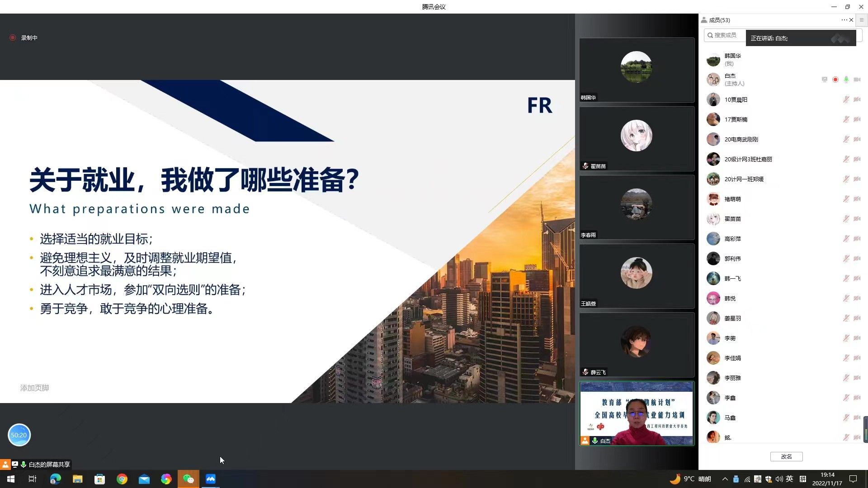The height and width of the screenshot is (488, 868).
Task: Open Windows notification center
Action: [853, 479]
